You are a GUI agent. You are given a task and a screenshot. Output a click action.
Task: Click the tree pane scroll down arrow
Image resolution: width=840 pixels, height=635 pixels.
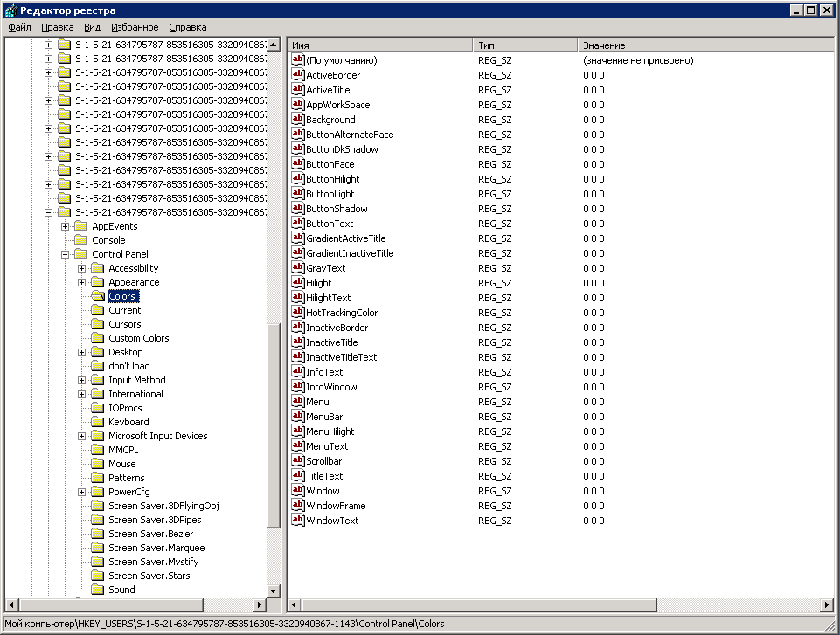(x=274, y=591)
